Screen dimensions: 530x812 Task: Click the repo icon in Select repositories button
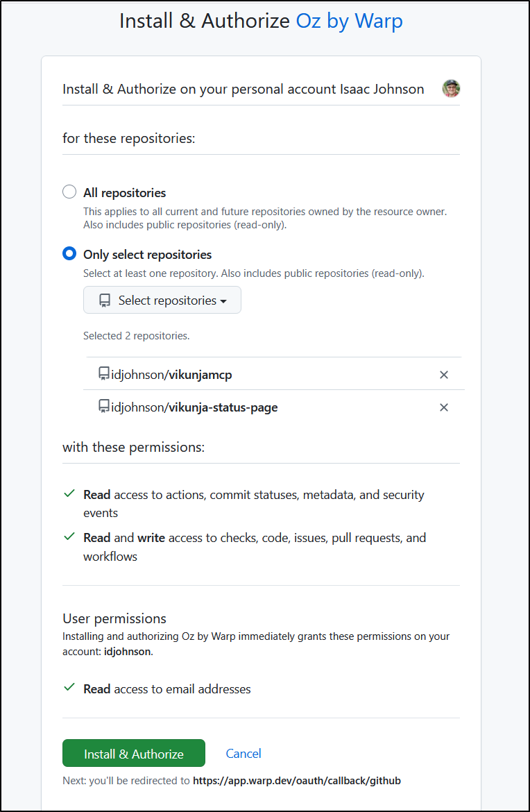(105, 301)
